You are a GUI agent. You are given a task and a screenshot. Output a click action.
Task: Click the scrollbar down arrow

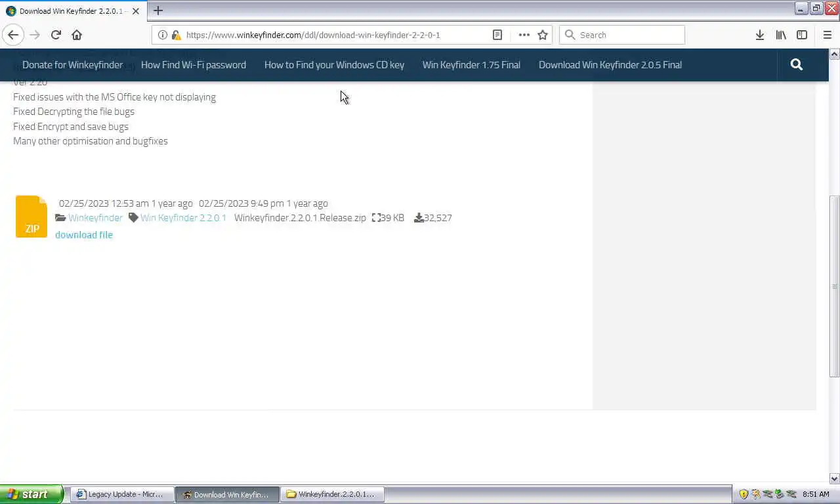coord(834,479)
